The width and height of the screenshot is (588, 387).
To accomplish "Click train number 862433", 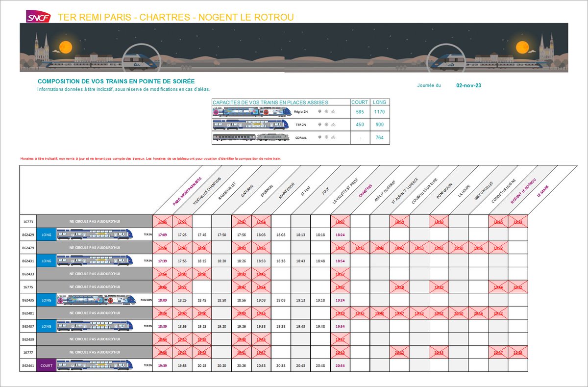I will point(28,274).
